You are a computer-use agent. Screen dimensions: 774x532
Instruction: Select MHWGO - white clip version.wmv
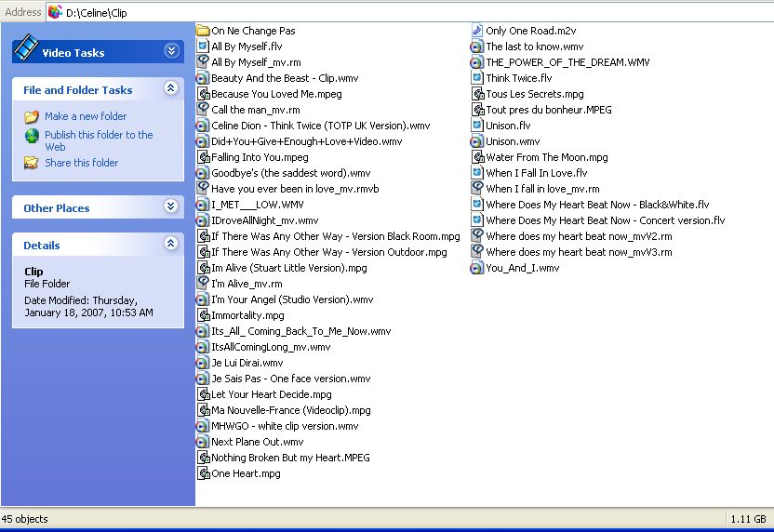click(x=285, y=426)
